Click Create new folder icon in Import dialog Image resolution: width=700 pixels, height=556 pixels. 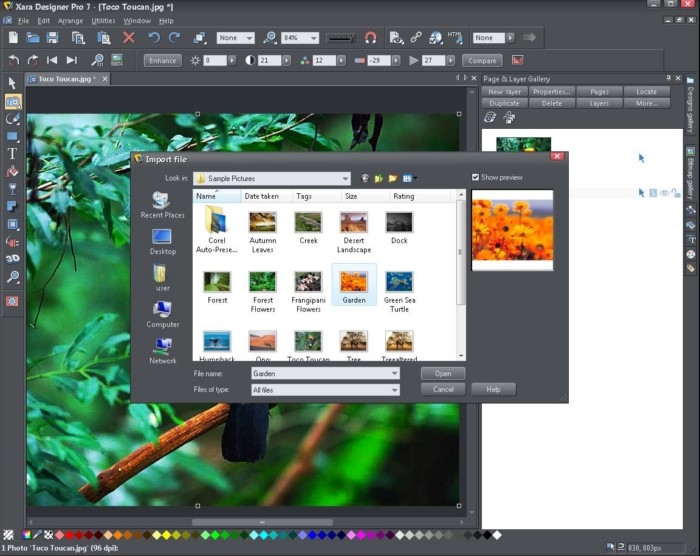point(393,179)
